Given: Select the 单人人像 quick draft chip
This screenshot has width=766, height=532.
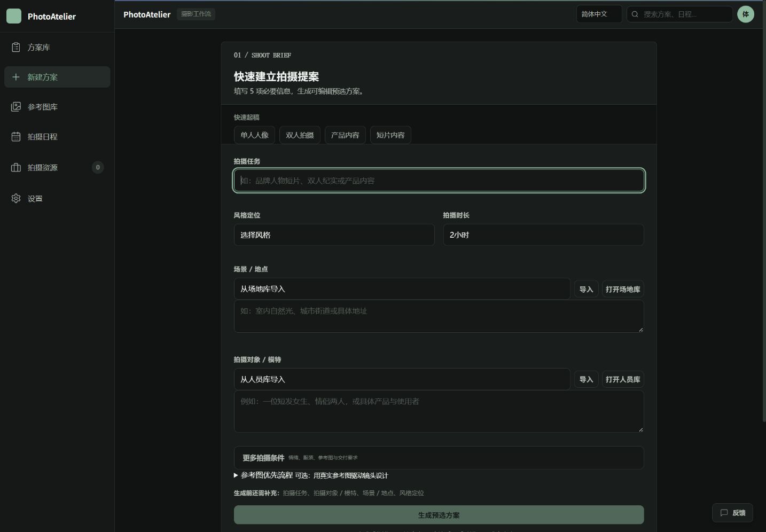Looking at the screenshot, I should point(254,135).
